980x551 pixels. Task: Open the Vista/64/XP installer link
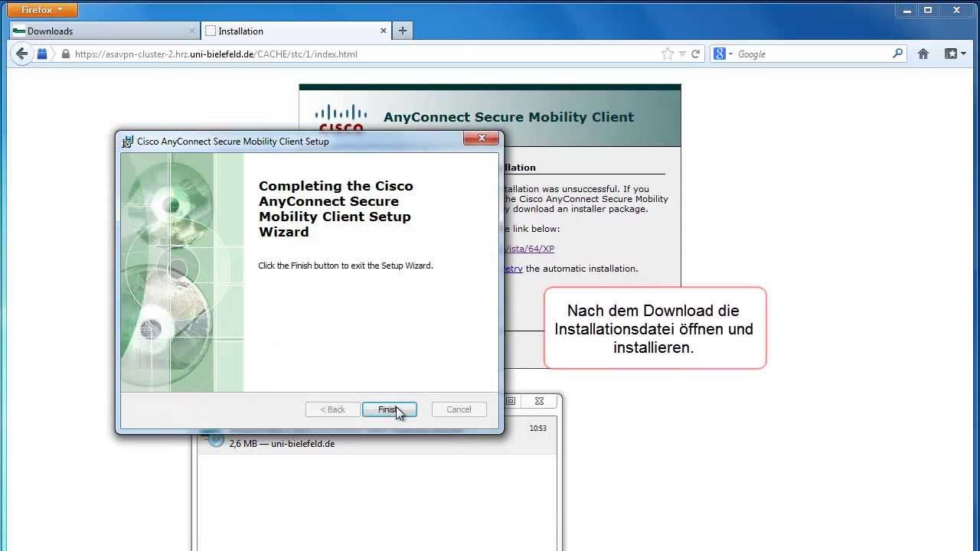[x=529, y=249]
